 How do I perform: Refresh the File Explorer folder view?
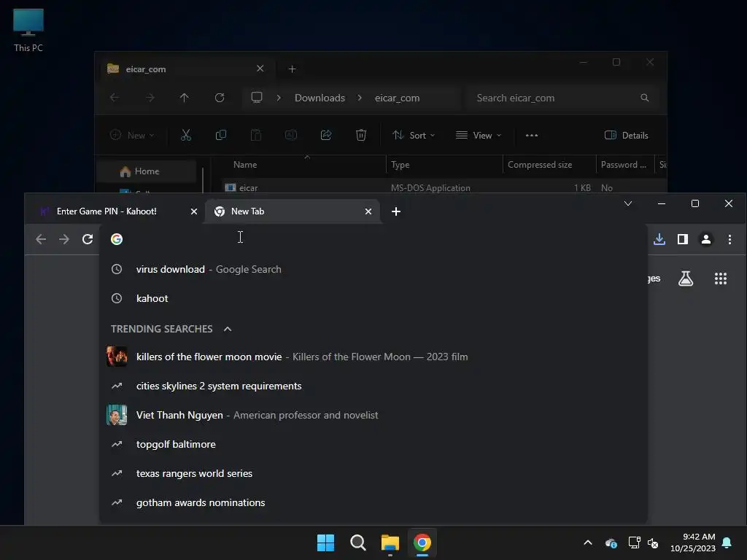click(220, 98)
